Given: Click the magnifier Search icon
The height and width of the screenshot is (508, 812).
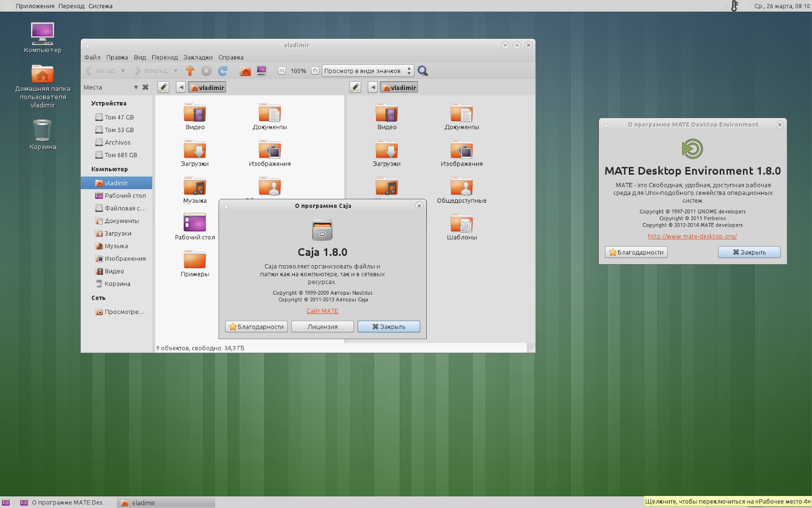Looking at the screenshot, I should pyautogui.click(x=423, y=71).
